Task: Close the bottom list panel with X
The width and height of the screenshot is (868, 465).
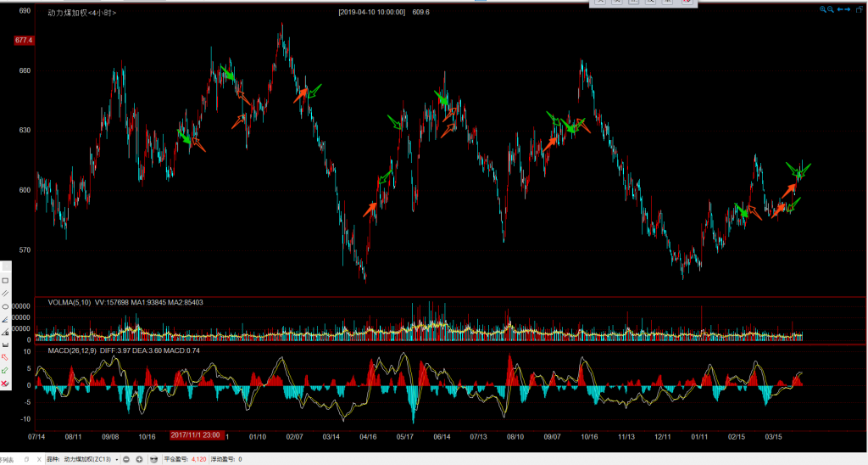Action: point(39,459)
